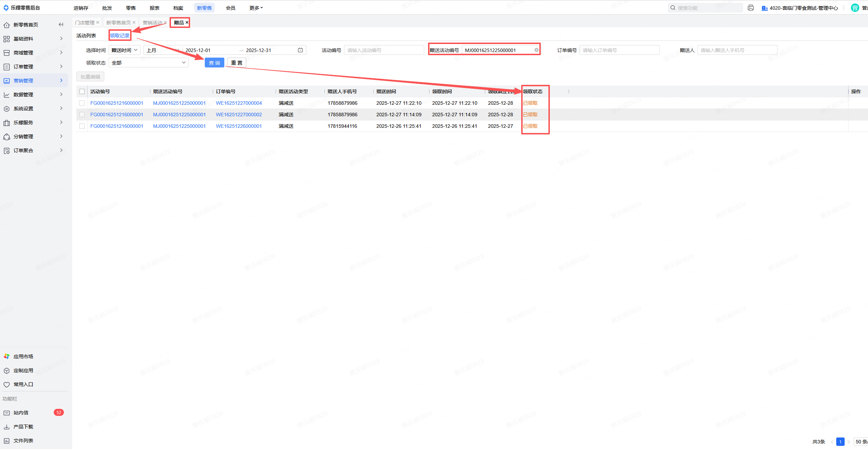This screenshot has height=449, width=868.
Task: Open 站内信 inbox icon in sidebar
Action: pos(7,413)
